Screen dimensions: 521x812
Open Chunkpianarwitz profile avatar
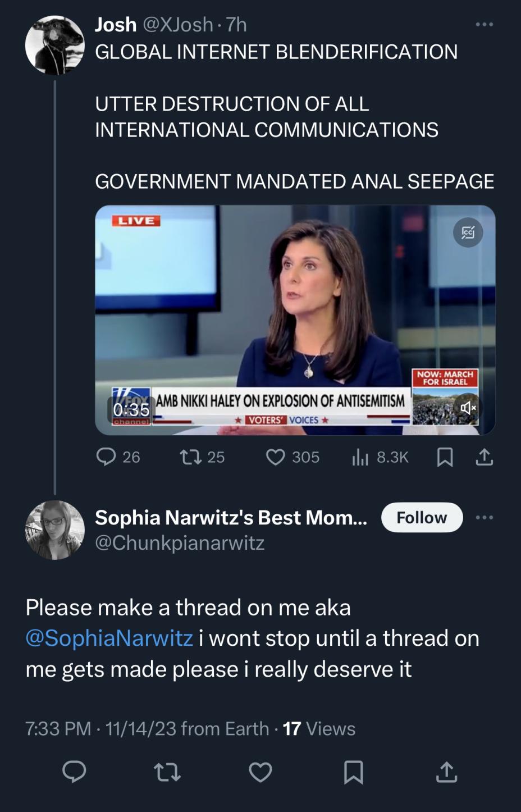coord(54,530)
